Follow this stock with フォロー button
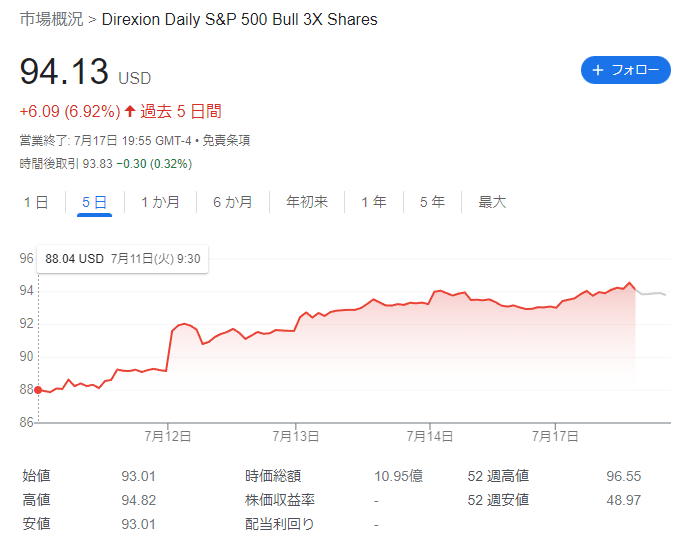This screenshot has width=699, height=540. [625, 70]
